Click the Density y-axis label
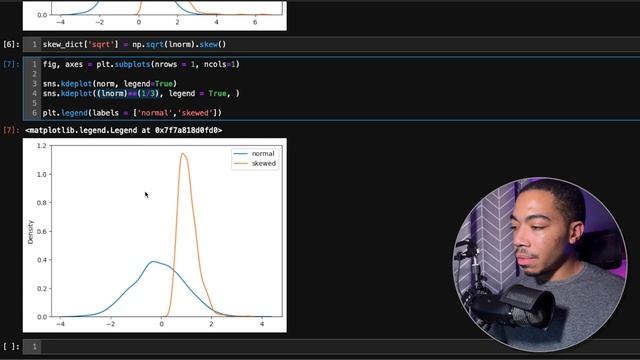Image resolution: width=640 pixels, height=360 pixels. (30, 232)
